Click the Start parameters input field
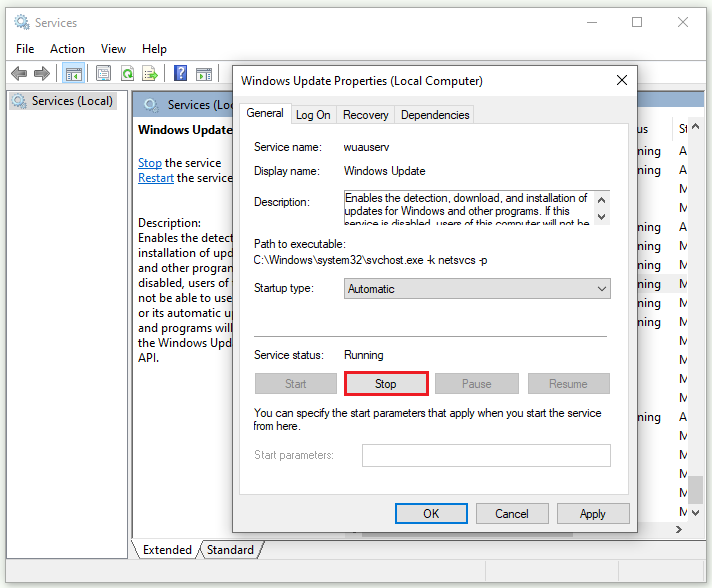Viewport: 712px width, 588px height. click(x=486, y=455)
